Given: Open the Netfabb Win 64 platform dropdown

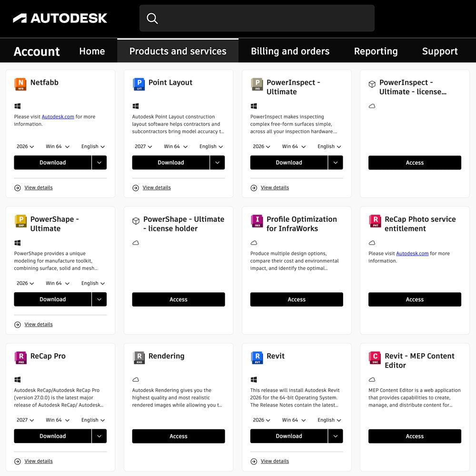Looking at the screenshot, I should tap(58, 146).
